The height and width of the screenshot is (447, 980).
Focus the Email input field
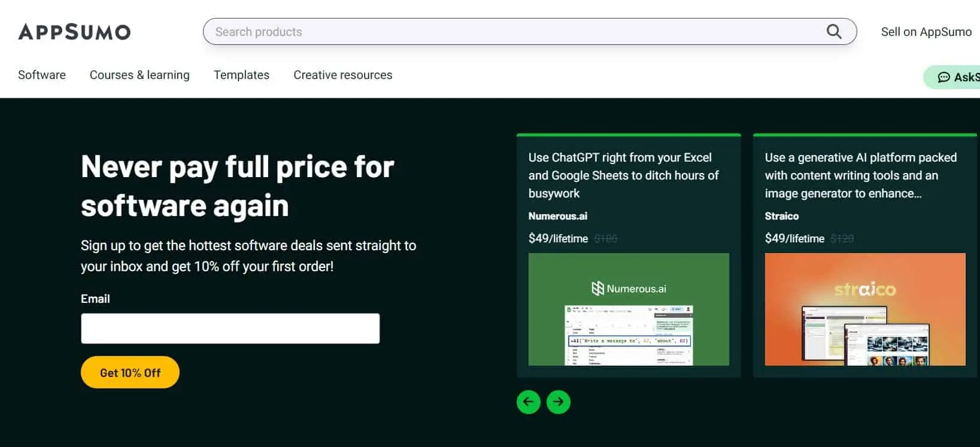click(230, 329)
